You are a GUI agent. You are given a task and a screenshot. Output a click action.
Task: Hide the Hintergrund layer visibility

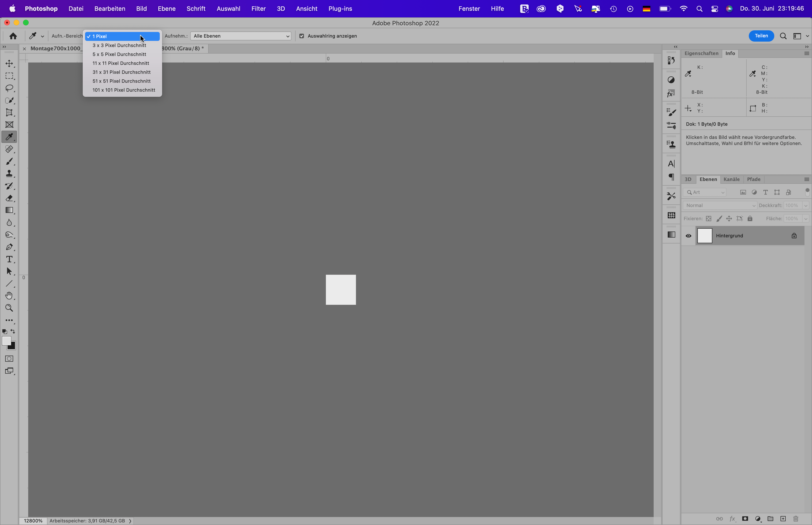[x=688, y=235]
